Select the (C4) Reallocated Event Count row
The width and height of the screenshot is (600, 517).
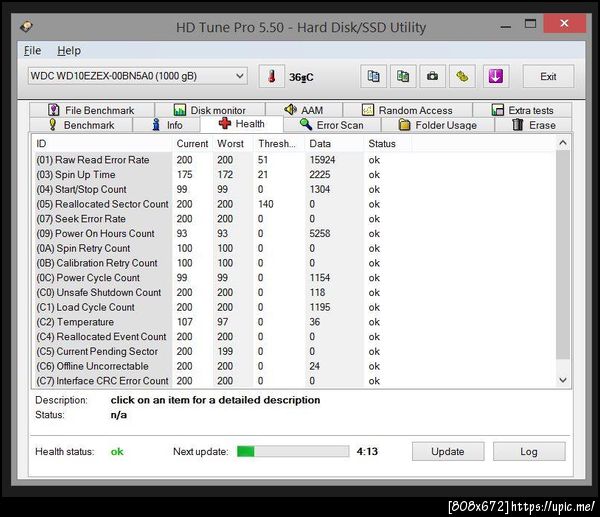[293, 336]
